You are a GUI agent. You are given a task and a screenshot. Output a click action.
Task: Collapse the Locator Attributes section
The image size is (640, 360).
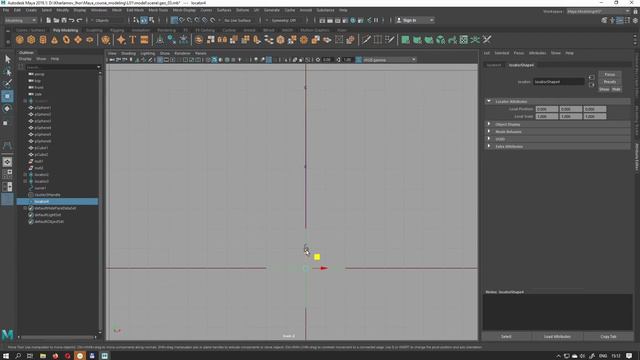pos(489,101)
